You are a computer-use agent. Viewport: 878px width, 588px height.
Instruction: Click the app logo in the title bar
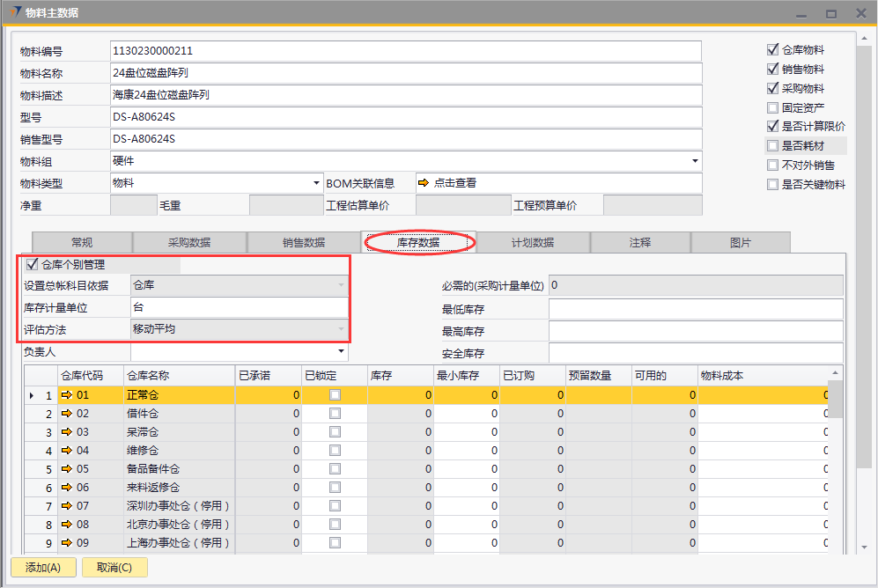(x=12, y=12)
